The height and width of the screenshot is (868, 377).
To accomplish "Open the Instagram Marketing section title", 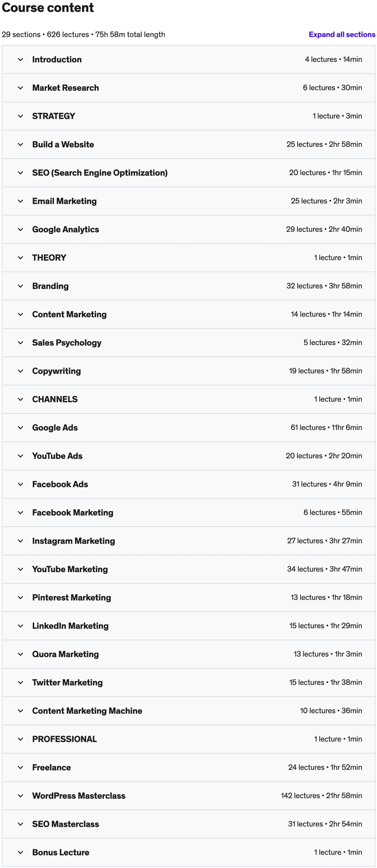I will [x=73, y=541].
